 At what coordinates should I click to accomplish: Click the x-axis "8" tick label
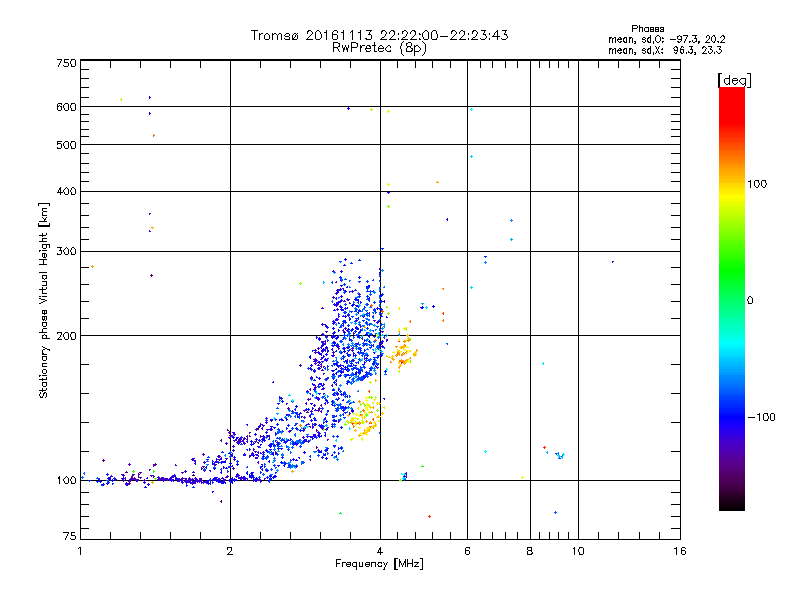click(x=530, y=551)
